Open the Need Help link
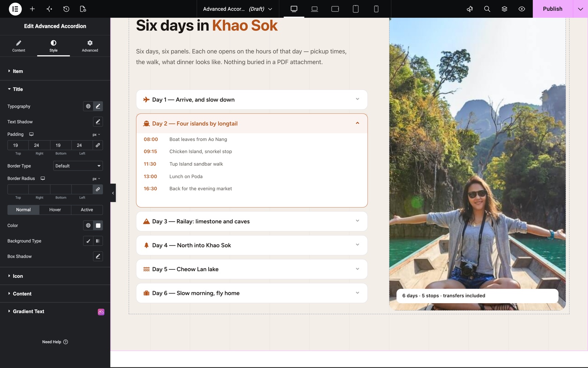The height and width of the screenshot is (368, 588). coord(55,342)
